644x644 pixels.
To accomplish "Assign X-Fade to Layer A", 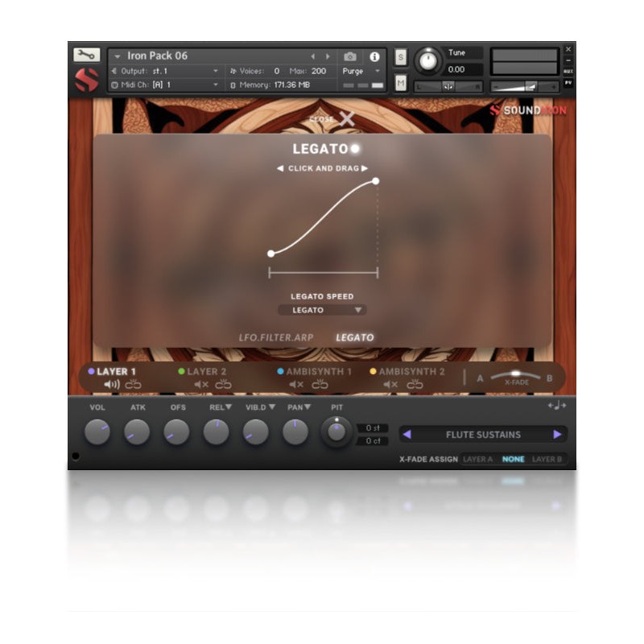I will pyautogui.click(x=477, y=460).
